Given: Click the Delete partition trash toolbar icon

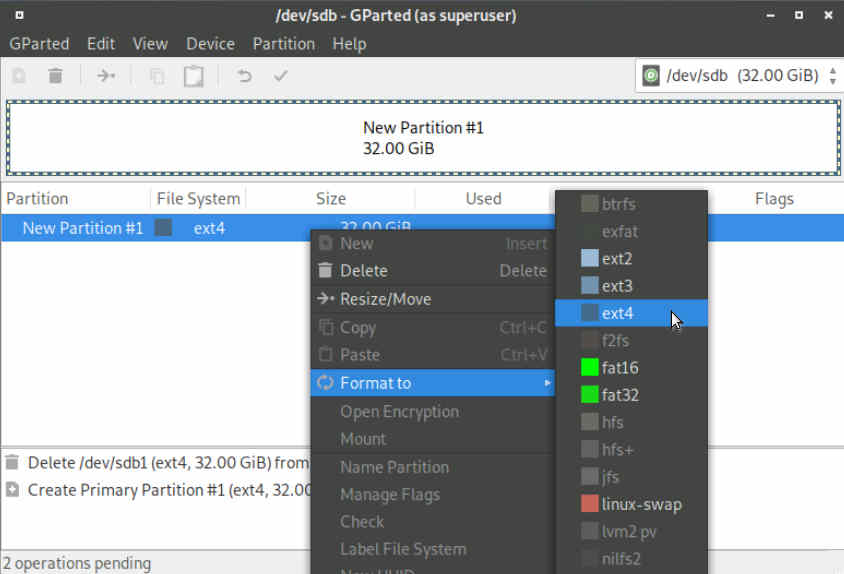Looking at the screenshot, I should pyautogui.click(x=55, y=76).
